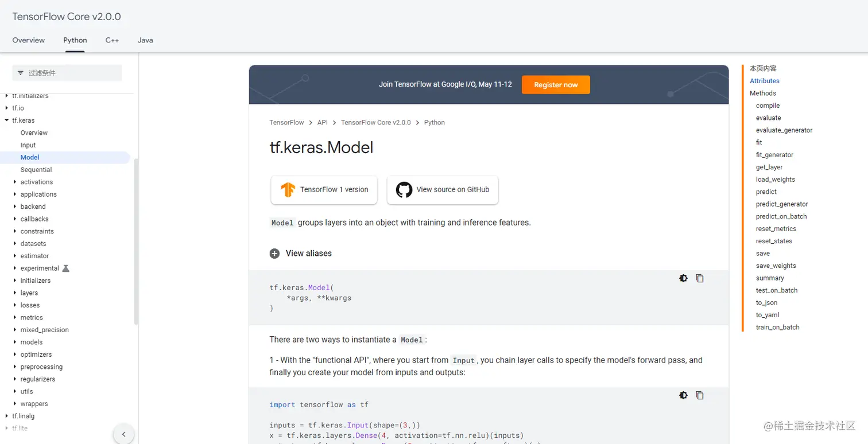The width and height of the screenshot is (868, 444).
Task: Switch to the C++ tab
Action: tap(112, 40)
